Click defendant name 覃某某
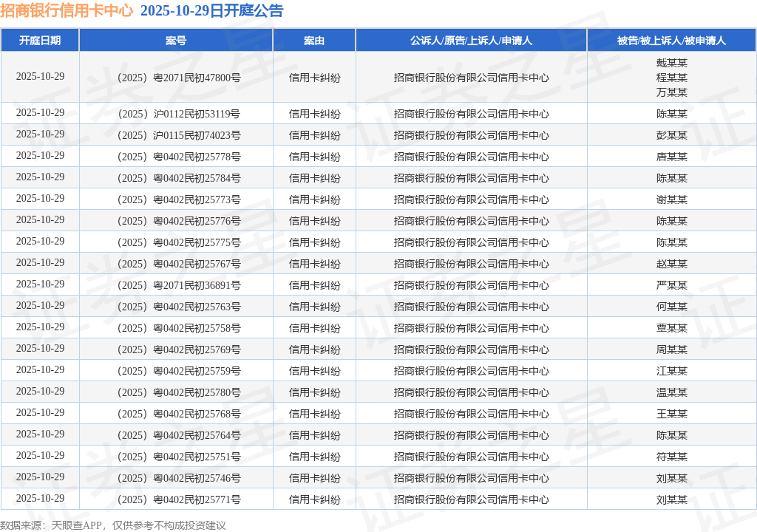This screenshot has height=532, width=757. coord(671,328)
